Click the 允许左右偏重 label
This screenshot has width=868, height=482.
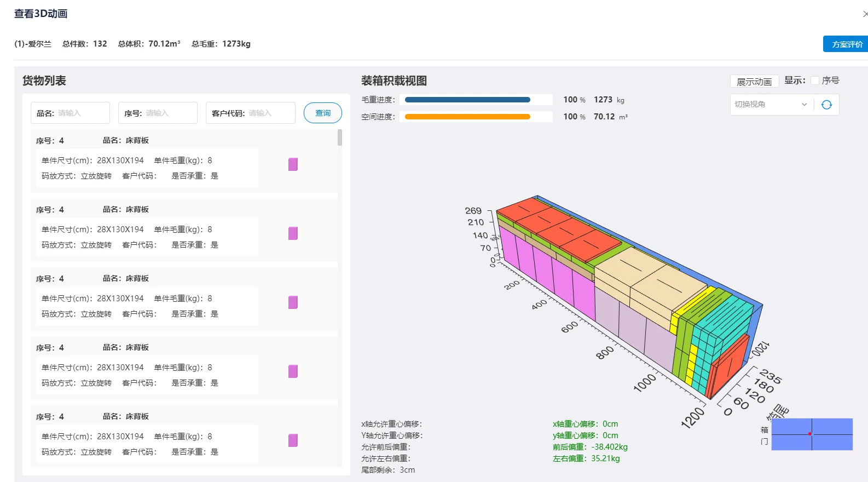(x=386, y=458)
